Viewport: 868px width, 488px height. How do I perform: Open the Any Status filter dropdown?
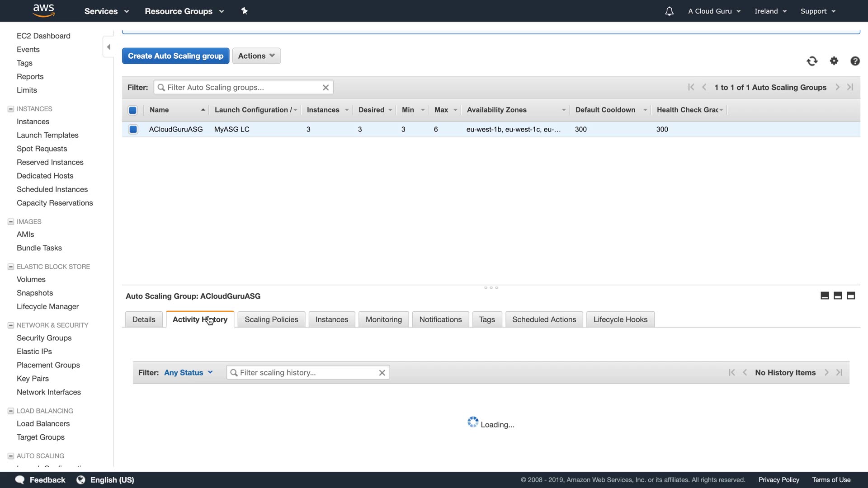[188, 373]
